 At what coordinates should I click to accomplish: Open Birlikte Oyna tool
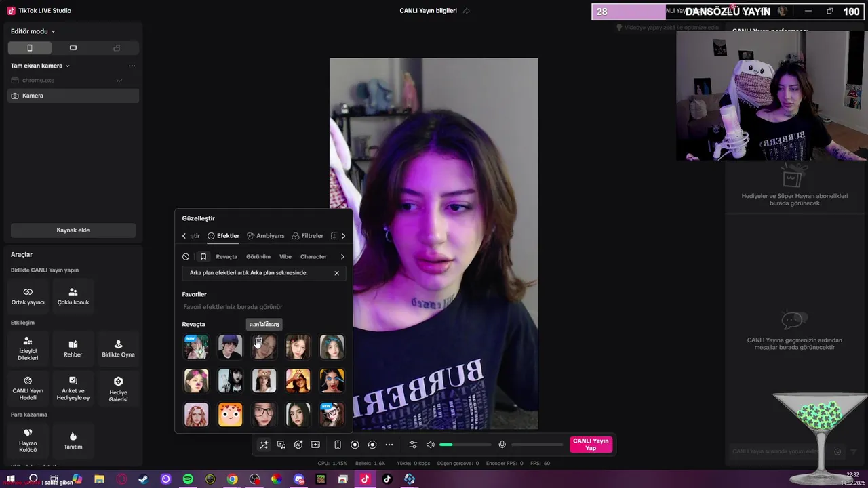coord(118,349)
